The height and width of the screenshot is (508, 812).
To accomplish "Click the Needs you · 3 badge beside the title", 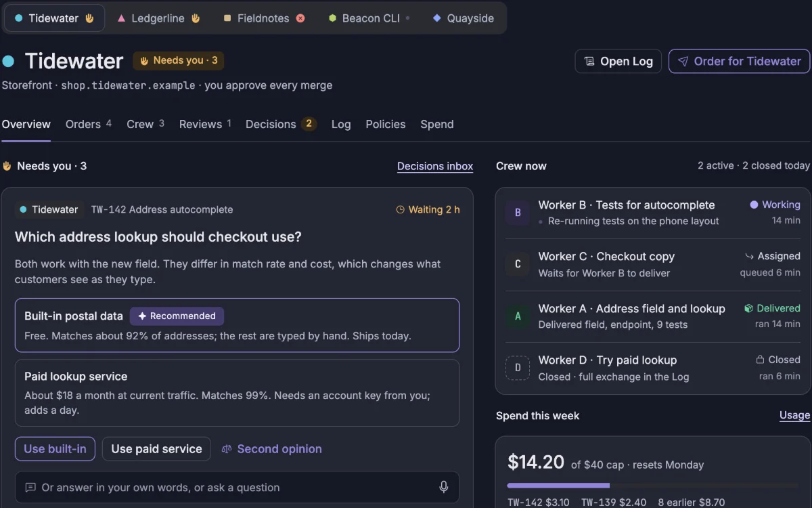I will 179,60.
